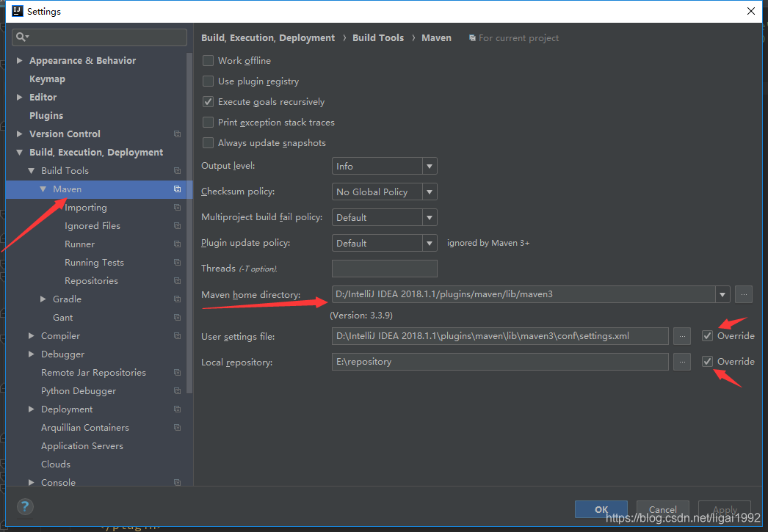This screenshot has width=768, height=532.
Task: Browse for user settings file with ellipsis
Action: point(682,336)
